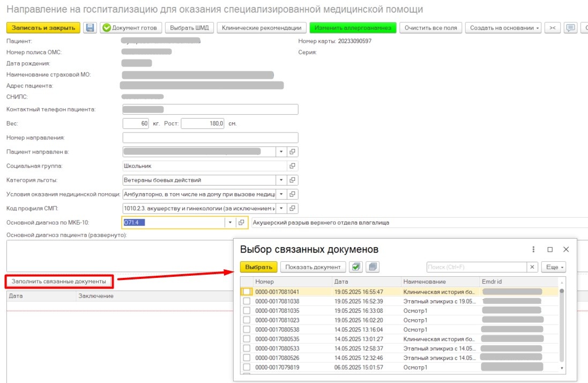The width and height of the screenshot is (588, 383).
Task: Open the МКБ-10 diagnosis lookup icon
Action: point(241,223)
